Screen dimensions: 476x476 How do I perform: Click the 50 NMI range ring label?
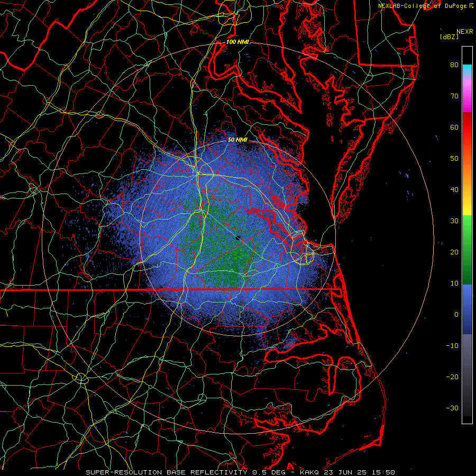click(237, 140)
